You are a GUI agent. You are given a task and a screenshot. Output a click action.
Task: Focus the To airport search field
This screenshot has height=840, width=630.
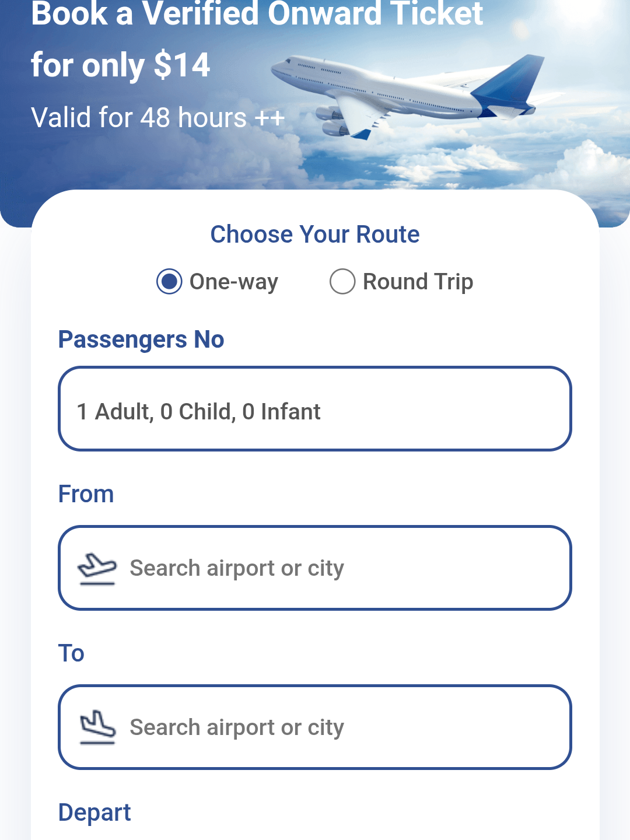point(338,727)
